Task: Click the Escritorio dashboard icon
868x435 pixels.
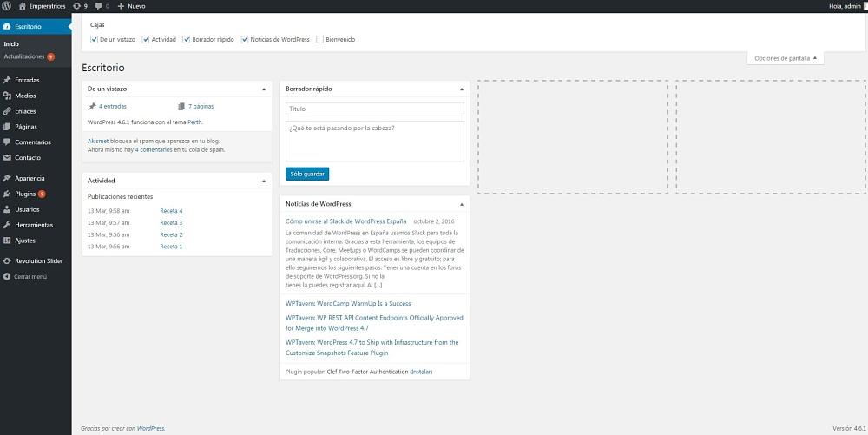Action: (7, 27)
